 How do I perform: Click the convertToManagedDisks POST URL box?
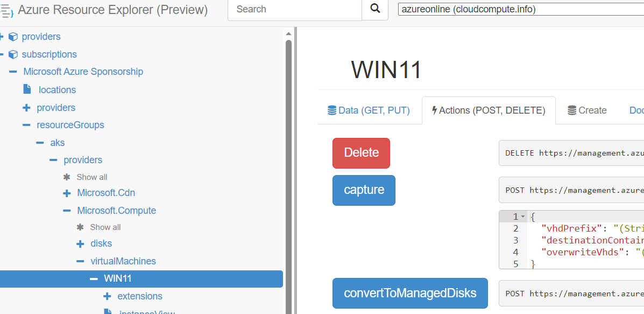(x=571, y=294)
